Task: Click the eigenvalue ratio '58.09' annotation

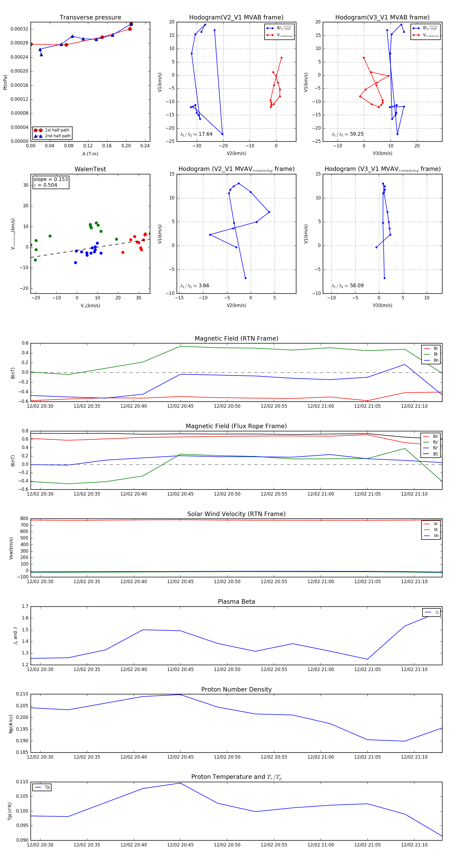Action: pos(347,286)
